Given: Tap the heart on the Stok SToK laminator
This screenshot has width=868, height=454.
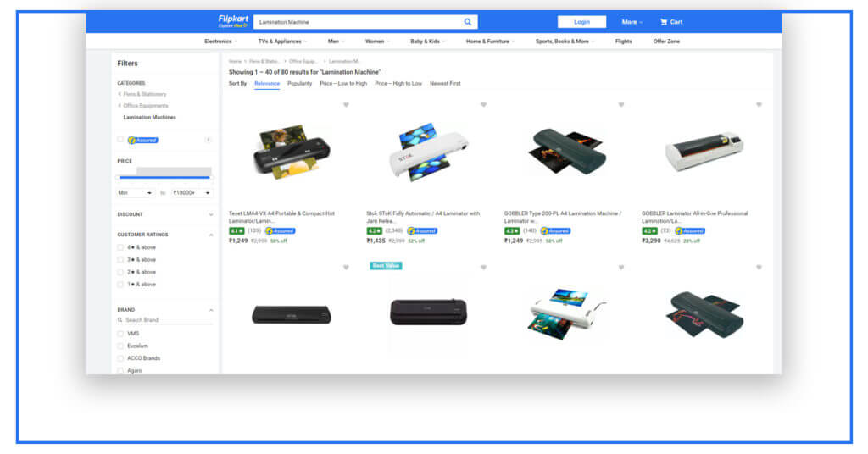Looking at the screenshot, I should [x=483, y=104].
